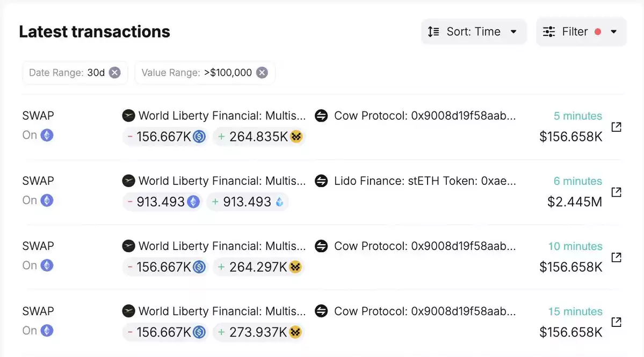The image size is (644, 357).
Task: Click World Liberty Financial logo in second row
Action: pos(128,181)
